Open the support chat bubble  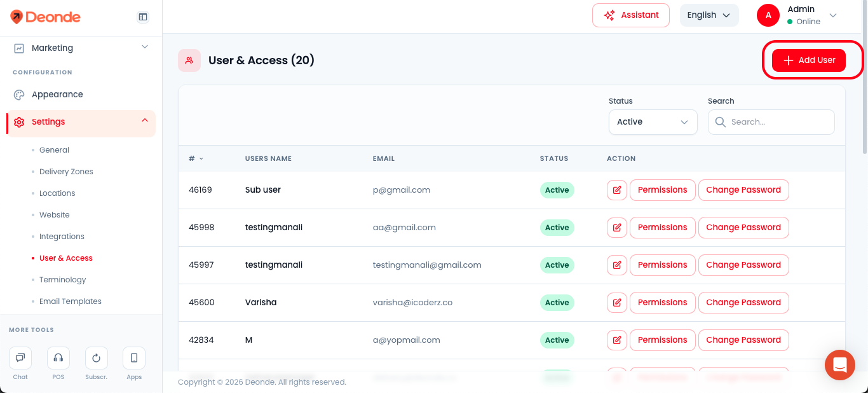click(840, 365)
